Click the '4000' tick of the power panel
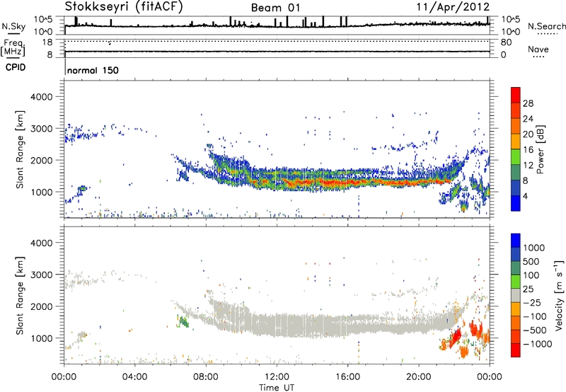 41,97
